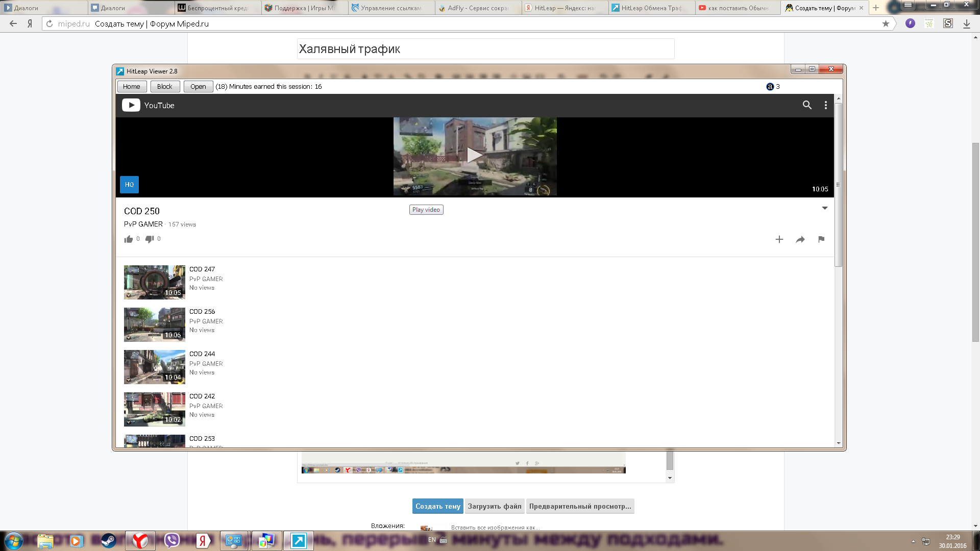Screen dimensions: 980x551
Task: Share the COD 250 video
Action: coord(800,239)
